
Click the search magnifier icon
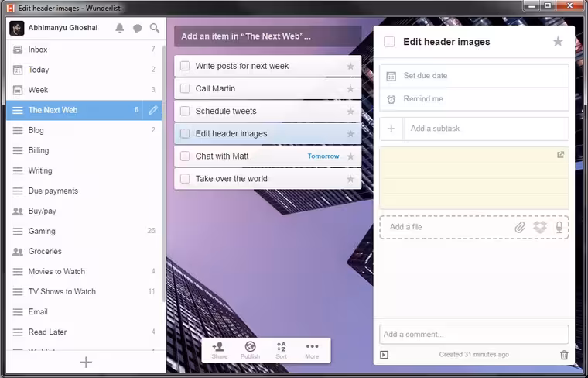(155, 28)
